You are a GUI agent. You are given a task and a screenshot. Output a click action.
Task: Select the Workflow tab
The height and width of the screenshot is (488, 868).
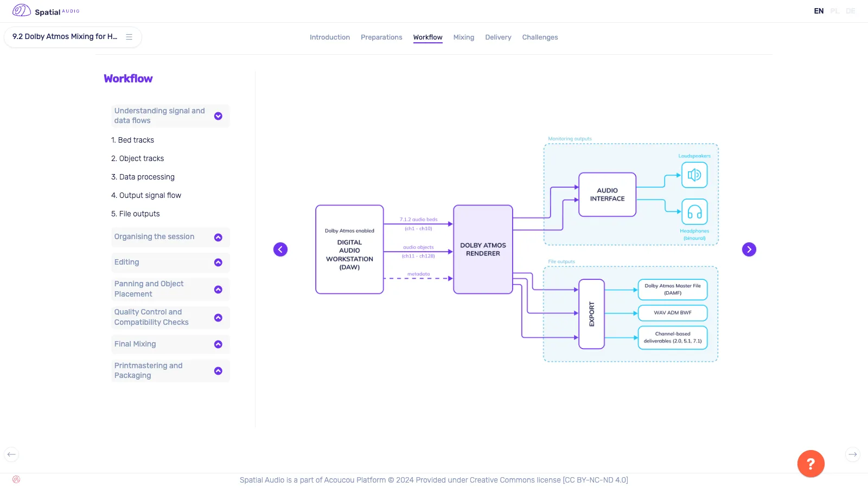428,37
